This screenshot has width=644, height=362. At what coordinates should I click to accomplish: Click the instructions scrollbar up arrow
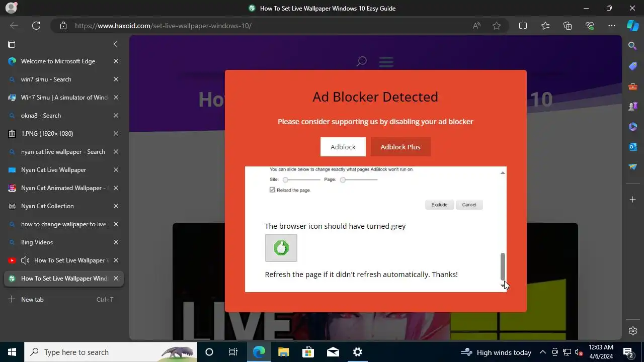[x=502, y=172]
